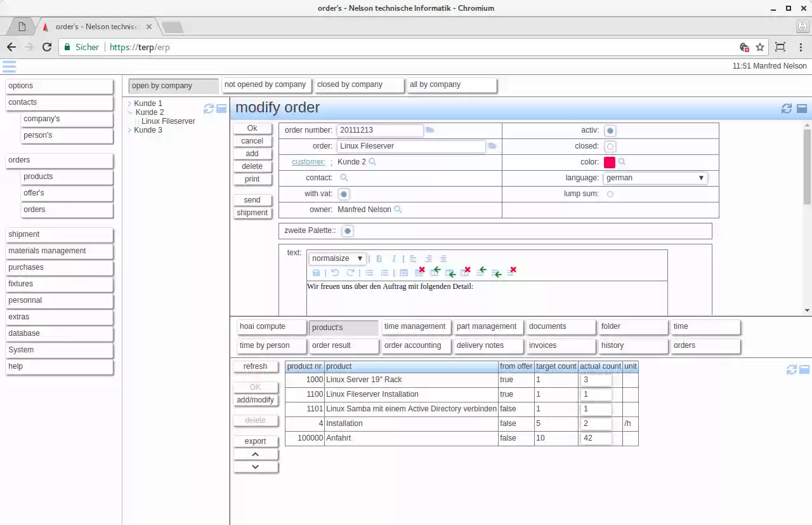Click the folder icon beside order number
Image resolution: width=812 pixels, height=525 pixels.
tap(429, 130)
